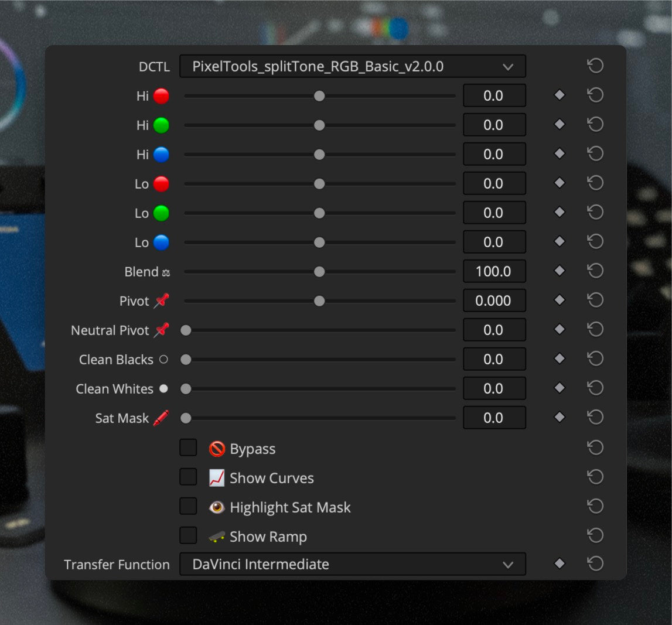Click the Lo blue value field

coord(494,242)
